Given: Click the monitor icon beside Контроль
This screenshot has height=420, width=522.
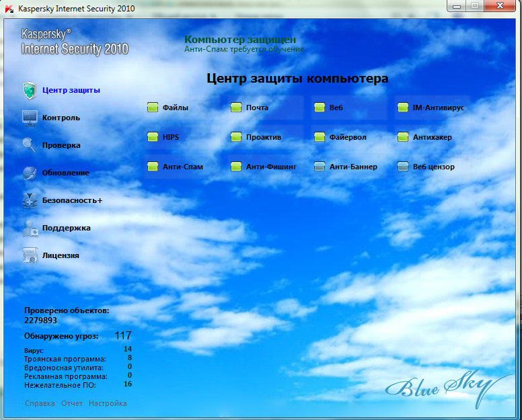Looking at the screenshot, I should tap(30, 118).
